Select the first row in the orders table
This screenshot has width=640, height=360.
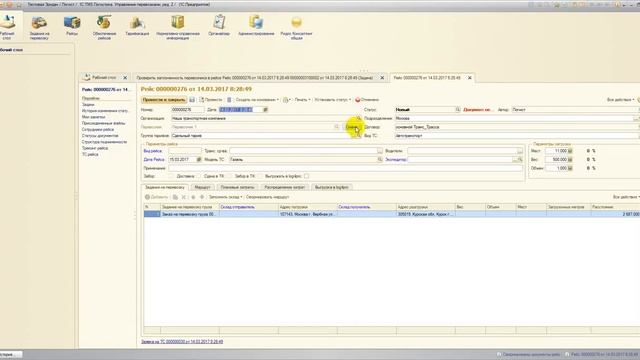pos(392,214)
